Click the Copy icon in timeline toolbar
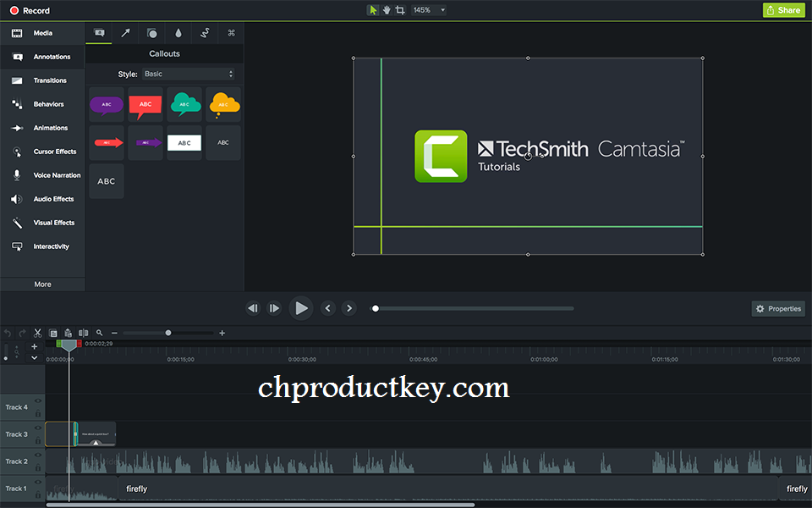This screenshot has width=812, height=508. (52, 333)
